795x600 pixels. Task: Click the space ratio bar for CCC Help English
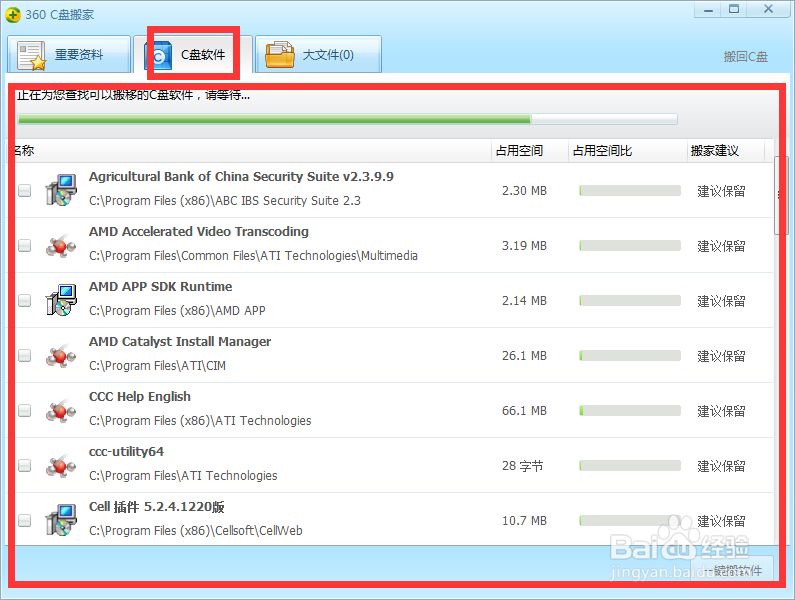pyautogui.click(x=630, y=411)
